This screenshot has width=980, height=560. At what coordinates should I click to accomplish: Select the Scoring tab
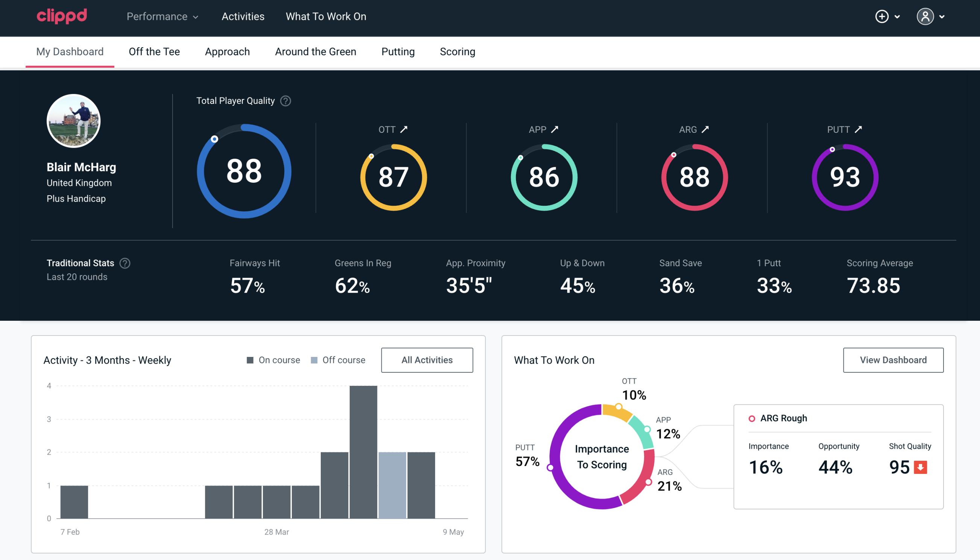click(x=458, y=51)
